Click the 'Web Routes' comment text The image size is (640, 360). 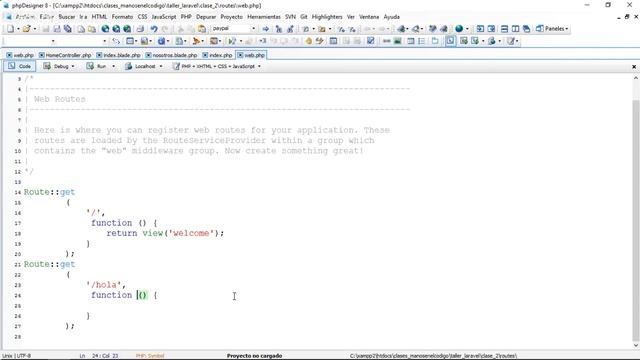point(60,99)
